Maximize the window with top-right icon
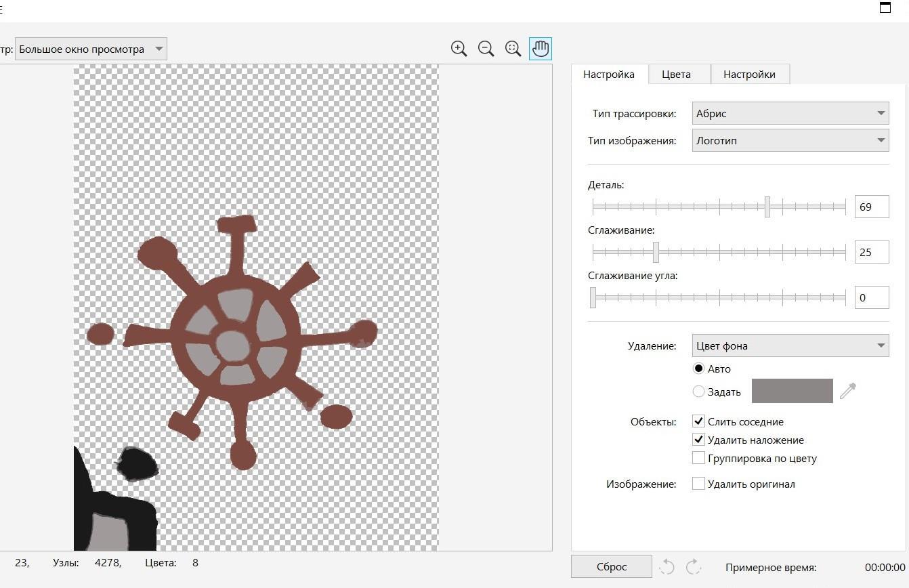909x588 pixels. coord(885,7)
